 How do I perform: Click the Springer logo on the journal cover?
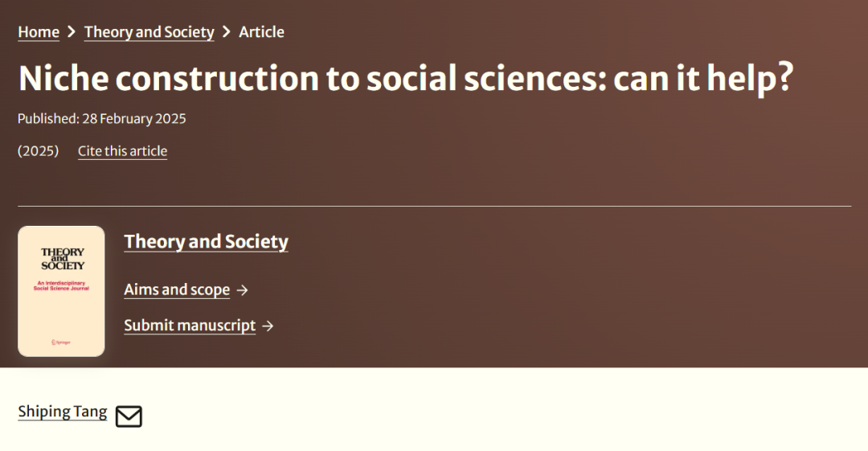[x=61, y=342]
